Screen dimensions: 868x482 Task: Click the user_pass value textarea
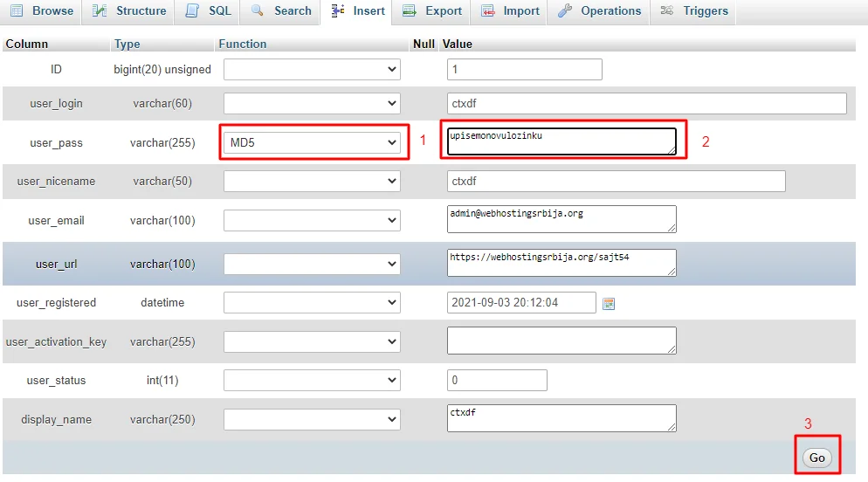(561, 141)
